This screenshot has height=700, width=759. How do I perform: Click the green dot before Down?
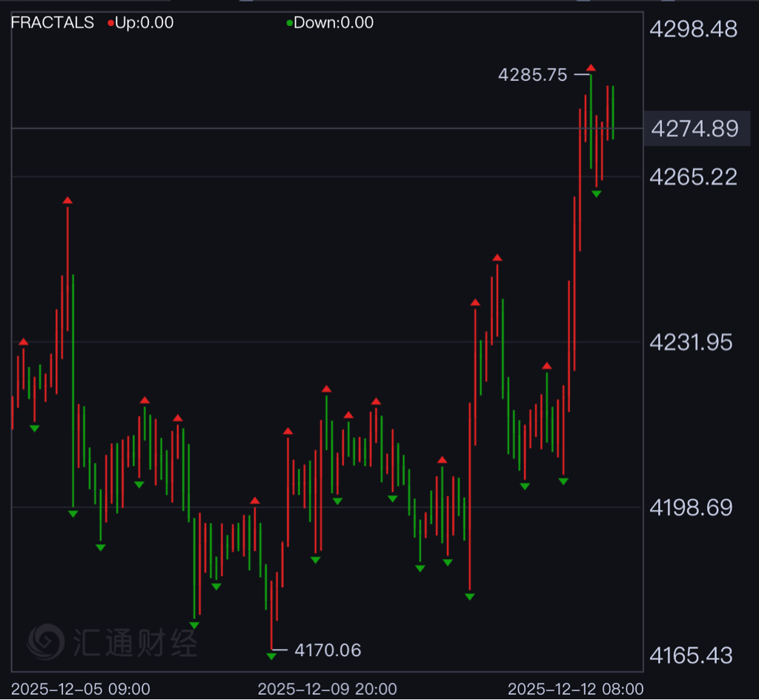tap(290, 23)
